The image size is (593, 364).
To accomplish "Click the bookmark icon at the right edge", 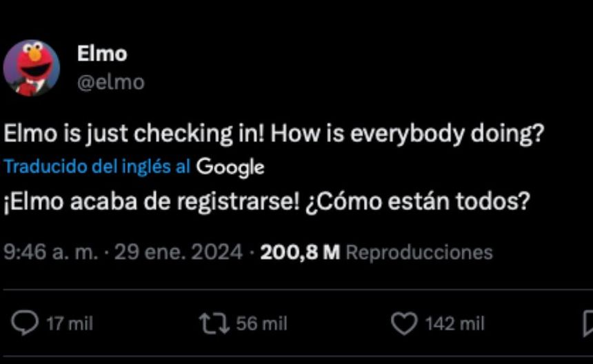I will 587,323.
